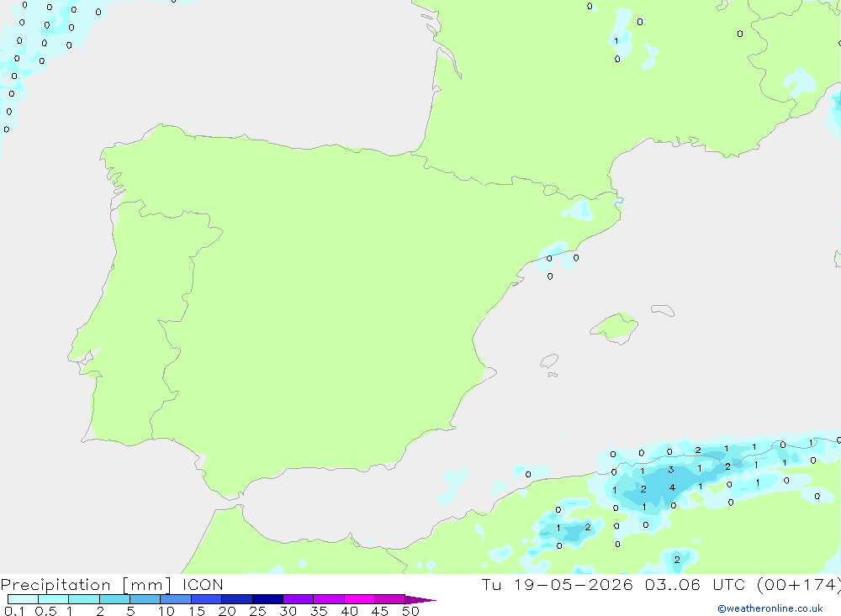Viewport: 841px width, 616px height.
Task: Click the above-50 mm arrow tip of legend
Action: click(420, 600)
